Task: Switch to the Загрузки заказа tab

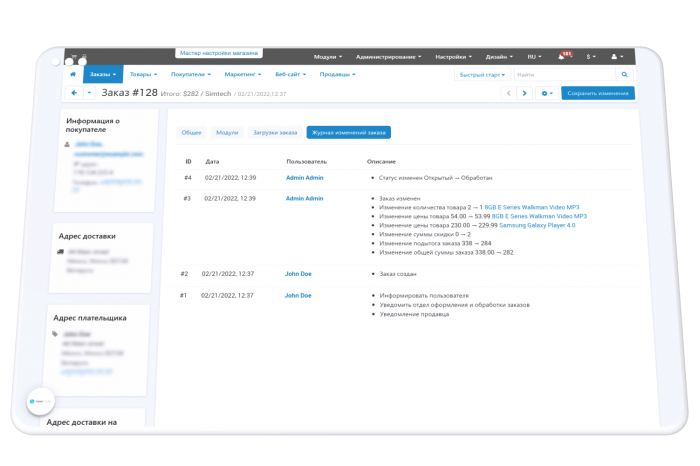Action: click(x=275, y=133)
